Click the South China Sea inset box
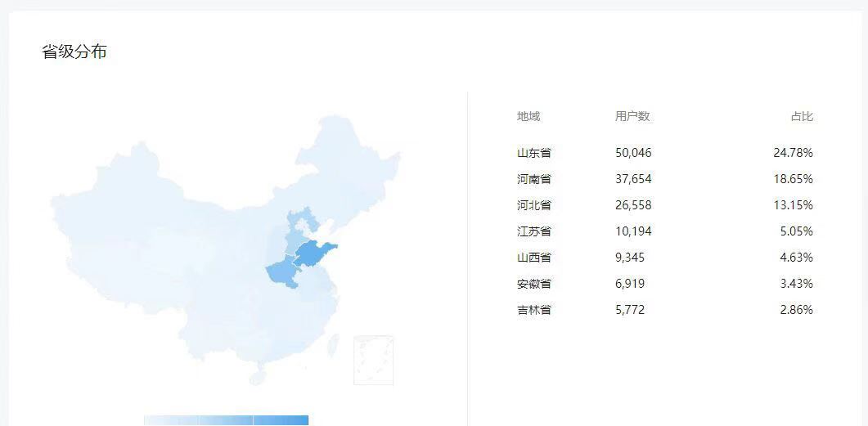The width and height of the screenshot is (868, 426). click(x=374, y=360)
